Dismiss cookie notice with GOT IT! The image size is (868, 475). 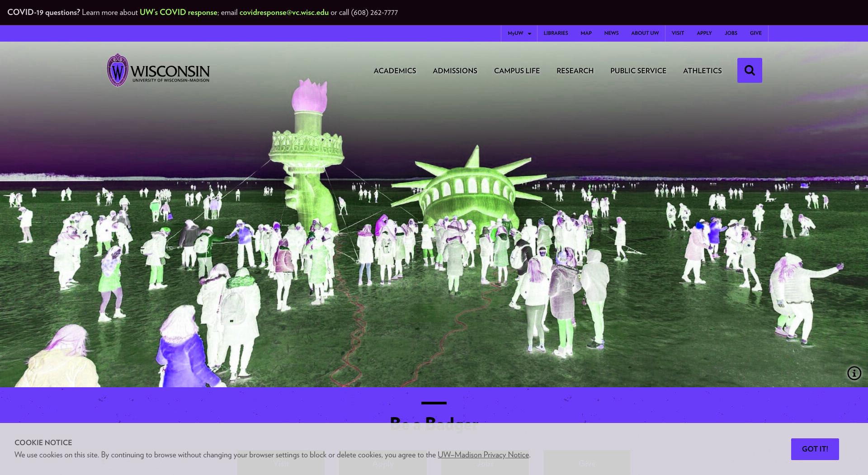point(815,449)
